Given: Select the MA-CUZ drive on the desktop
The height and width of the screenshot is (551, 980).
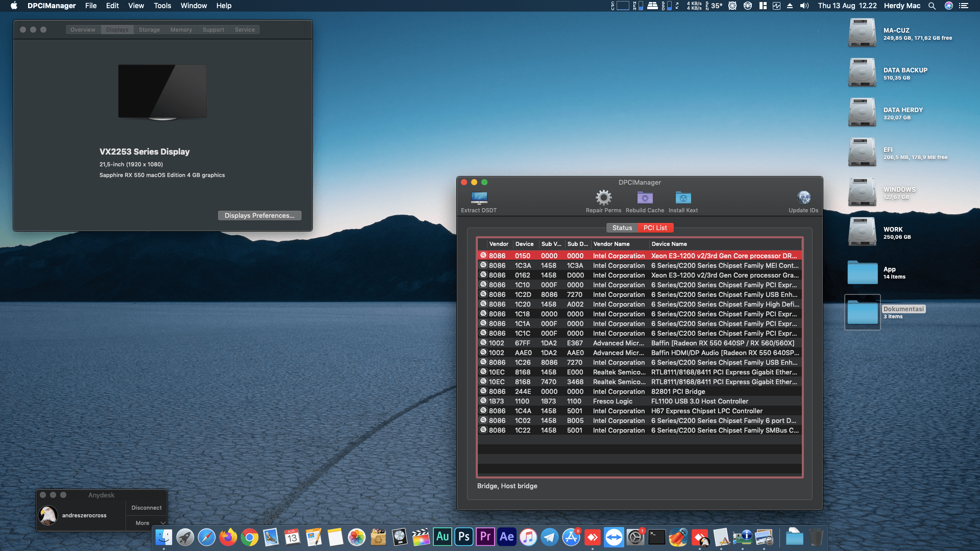Looking at the screenshot, I should coord(862,33).
